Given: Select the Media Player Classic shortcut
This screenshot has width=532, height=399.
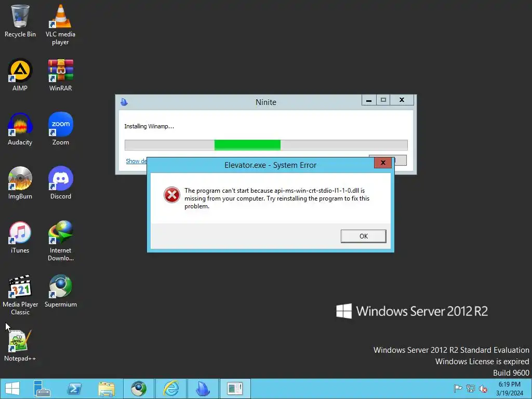Looking at the screenshot, I should click(x=20, y=295).
